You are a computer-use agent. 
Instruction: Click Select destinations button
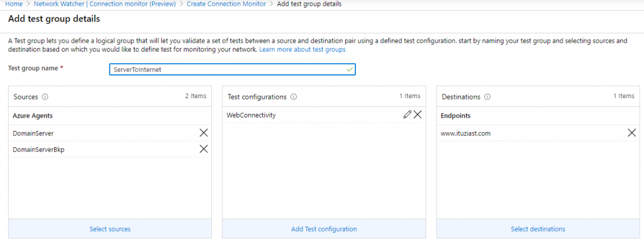[538, 228]
